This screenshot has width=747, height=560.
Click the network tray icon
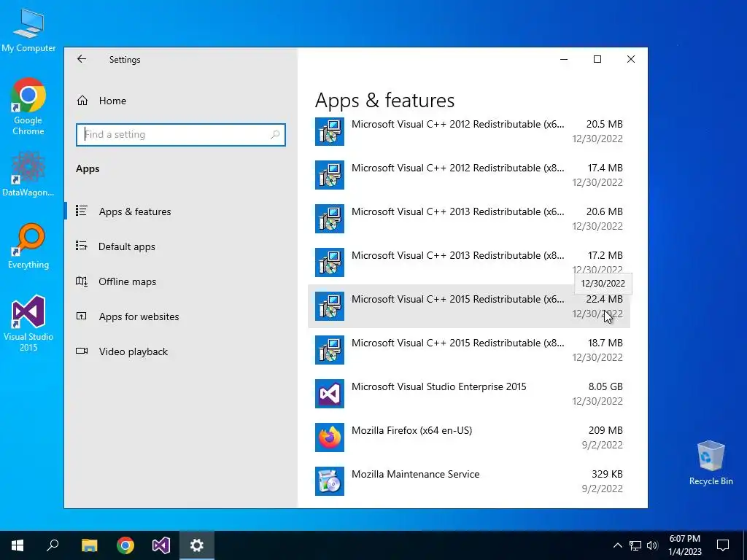[635, 545]
